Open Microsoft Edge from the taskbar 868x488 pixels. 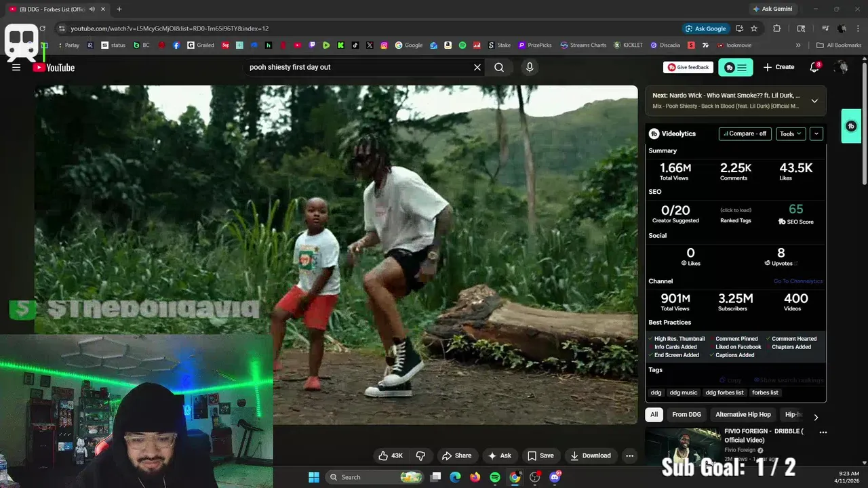tap(455, 477)
